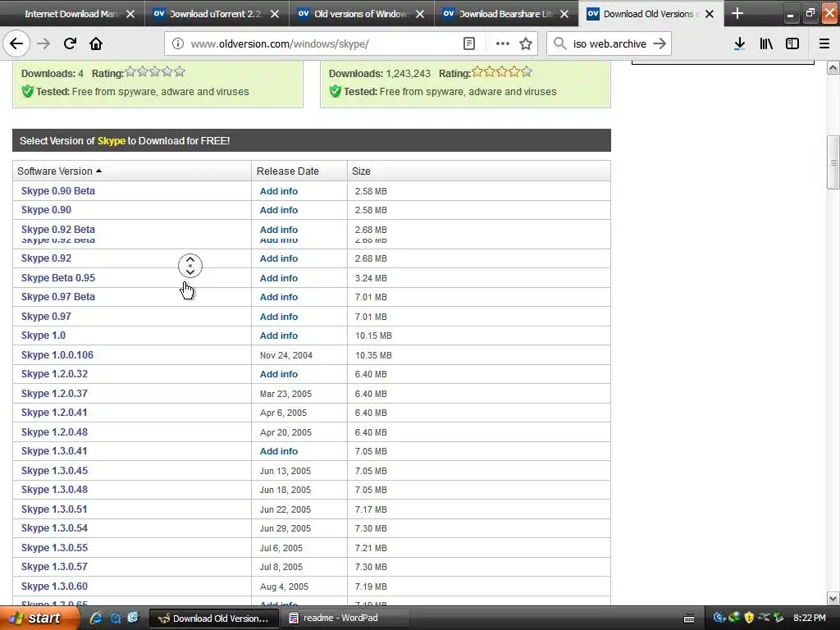840x630 pixels.
Task: Open the taskbar keyboard icon
Action: point(689,619)
